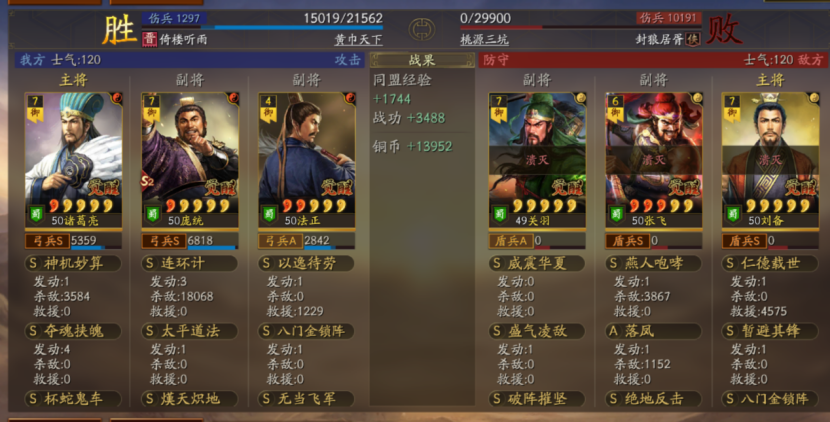
Task: Click the 侠 badge next to 封狼居胥
Action: 692,39
